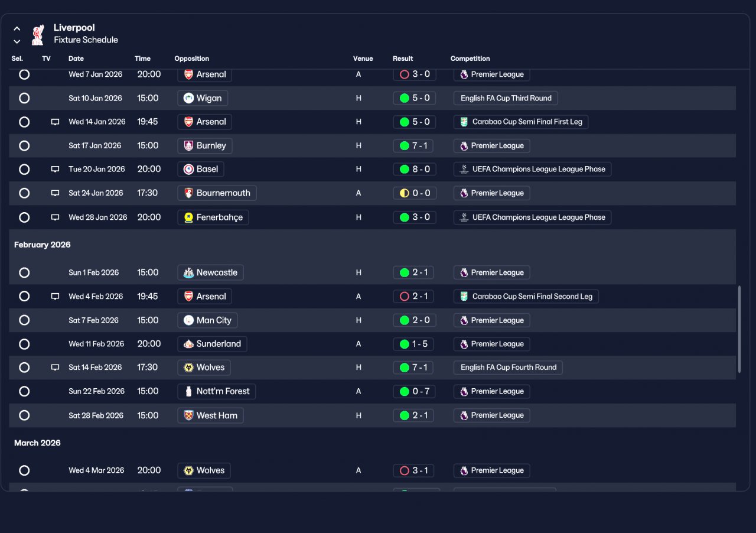
Task: Open the 7 - 1 result against Burnley
Action: tap(415, 145)
